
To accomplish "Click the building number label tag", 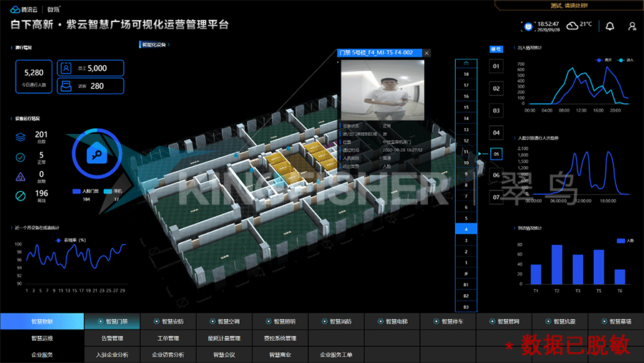I will [496, 49].
